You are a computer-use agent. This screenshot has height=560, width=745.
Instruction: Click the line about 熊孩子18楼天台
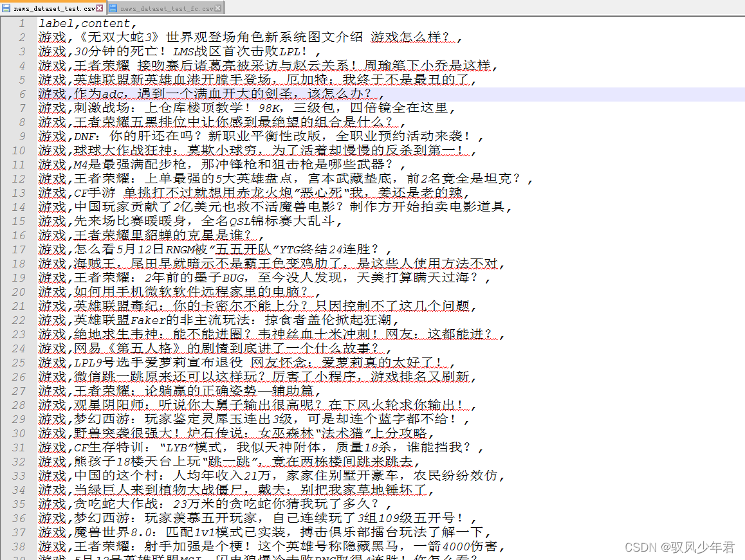pyautogui.click(x=229, y=462)
